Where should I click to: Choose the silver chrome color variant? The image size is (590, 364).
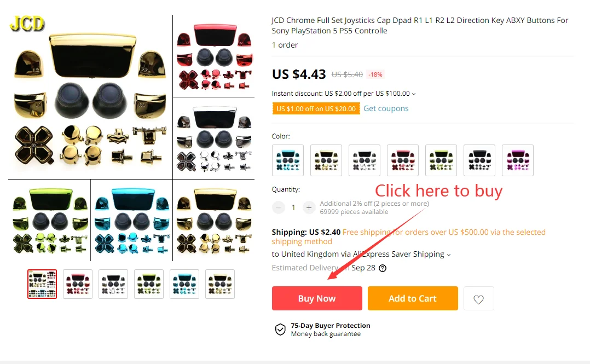365,160
